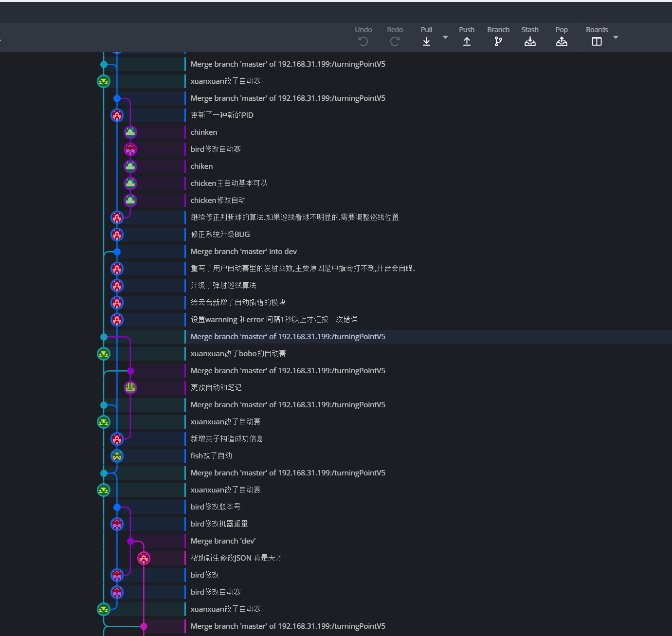The image size is (672, 636).
Task: Select commit '重写了用户自动赛里的发射函数' message
Action: (303, 269)
